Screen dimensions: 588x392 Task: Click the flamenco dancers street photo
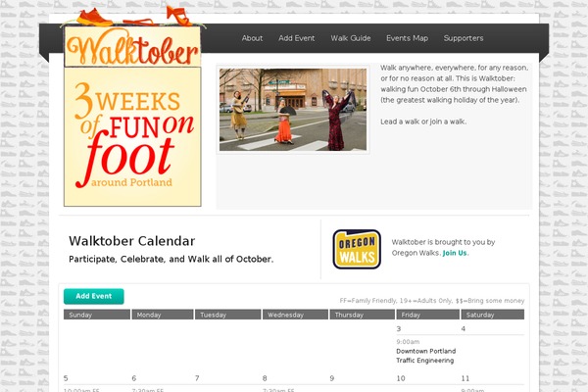coord(293,110)
